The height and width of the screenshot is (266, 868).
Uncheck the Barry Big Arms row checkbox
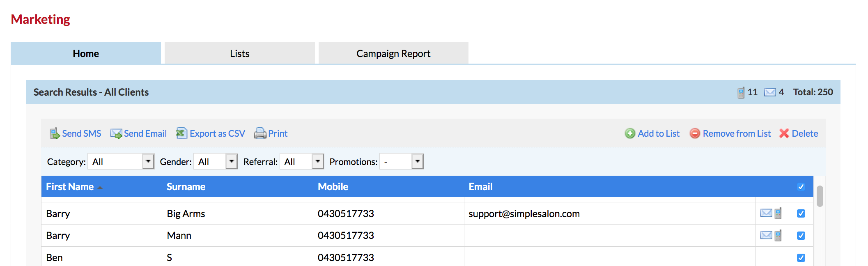click(x=801, y=213)
